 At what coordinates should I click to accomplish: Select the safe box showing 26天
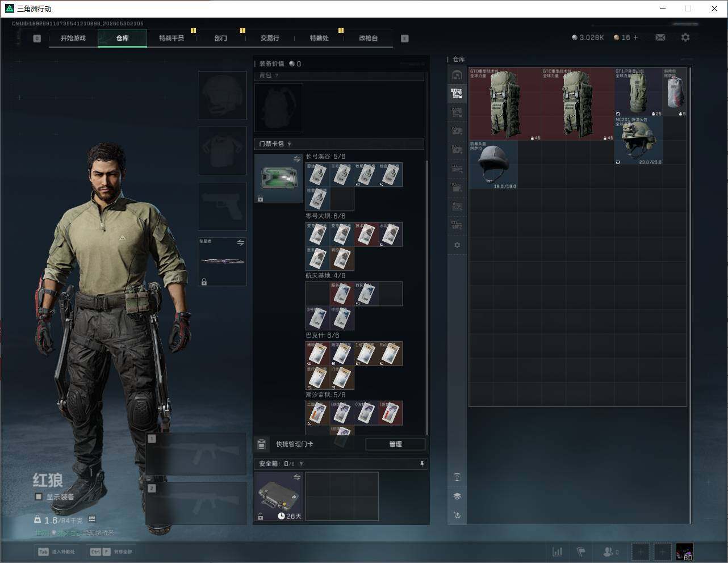[279, 497]
